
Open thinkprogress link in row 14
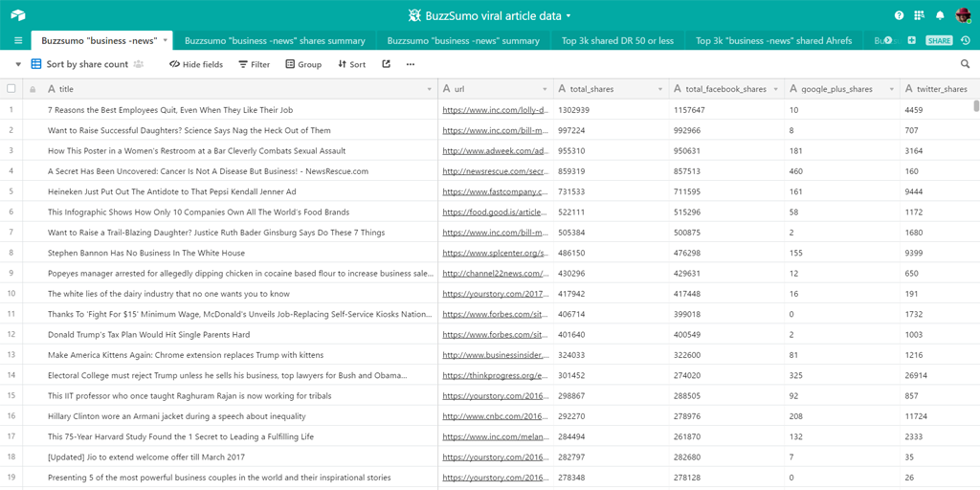[496, 375]
